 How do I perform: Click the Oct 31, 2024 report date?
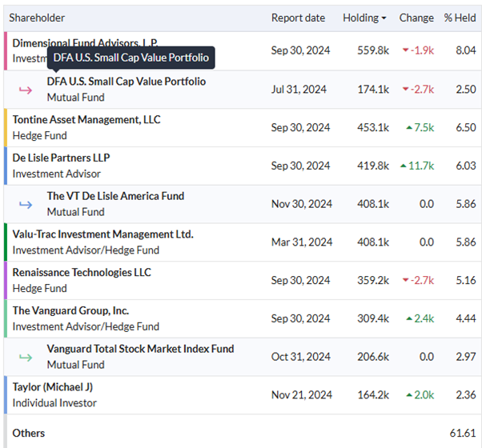[x=300, y=357]
